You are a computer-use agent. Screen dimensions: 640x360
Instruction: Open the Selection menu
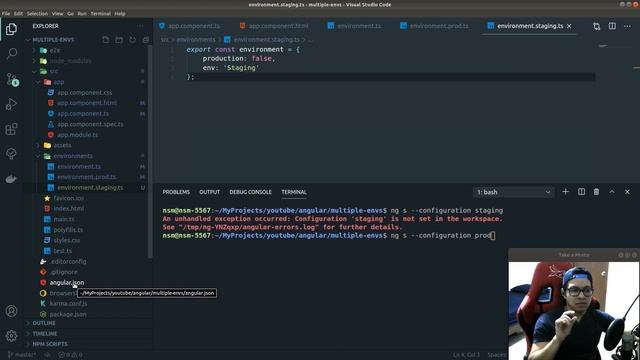pos(37,13)
